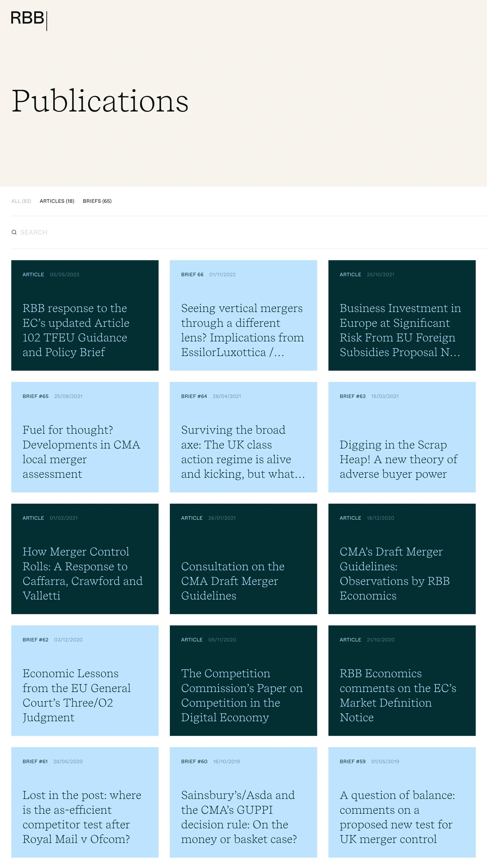The height and width of the screenshot is (868, 487).
Task: Select the ARTICLES (18) filter
Action: pyautogui.click(x=57, y=201)
